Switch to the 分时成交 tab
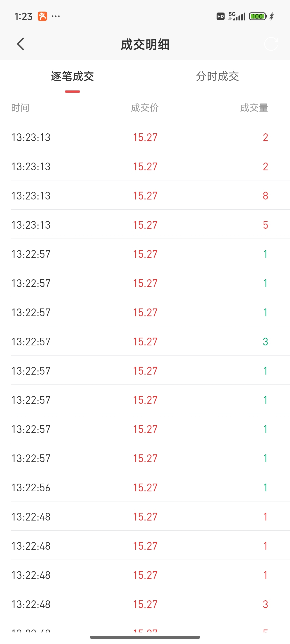 point(217,76)
